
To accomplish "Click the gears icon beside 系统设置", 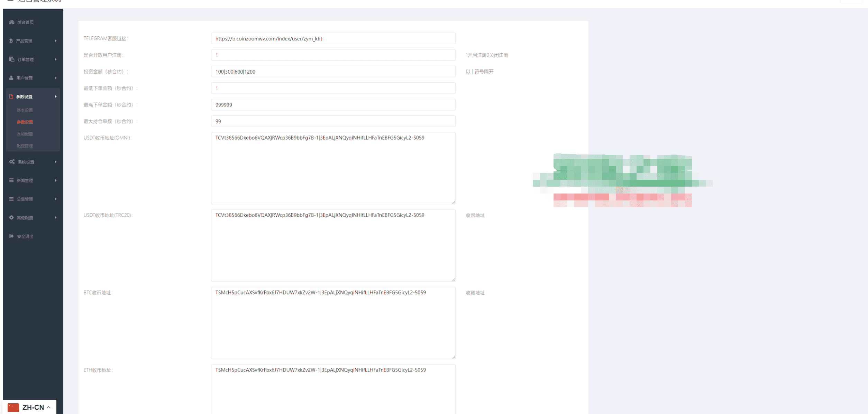I will tap(12, 162).
